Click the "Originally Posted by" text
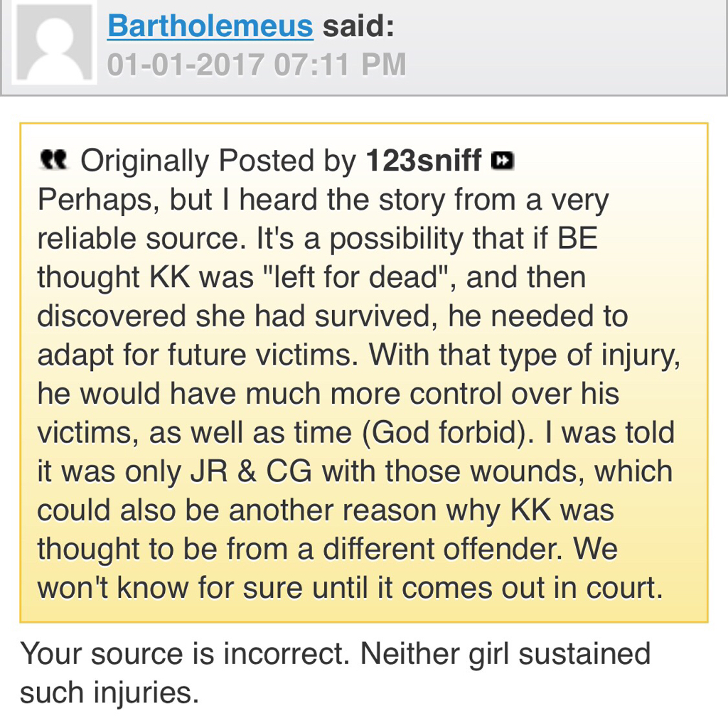728x728 pixels. coord(218,161)
